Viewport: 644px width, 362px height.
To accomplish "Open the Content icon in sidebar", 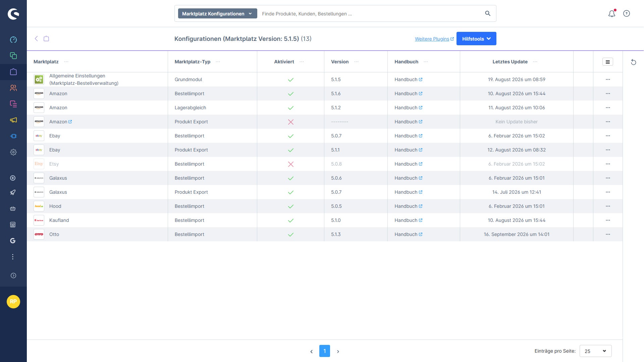I will 13,104.
